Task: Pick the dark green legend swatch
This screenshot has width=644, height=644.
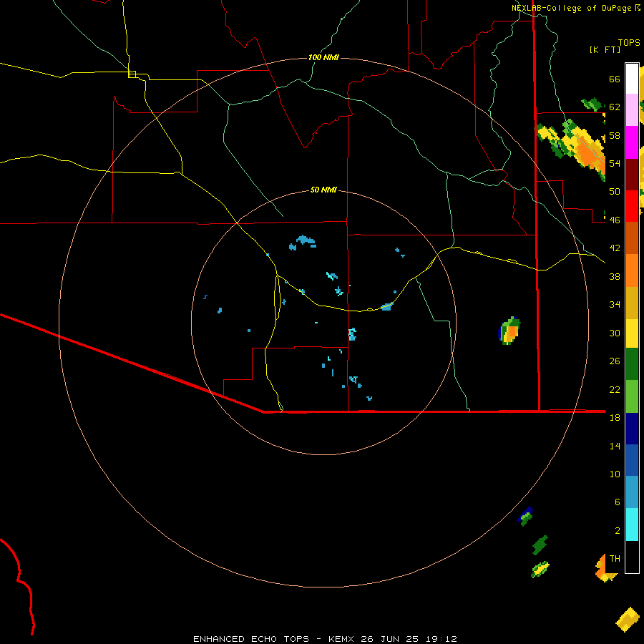Action: pos(632,364)
